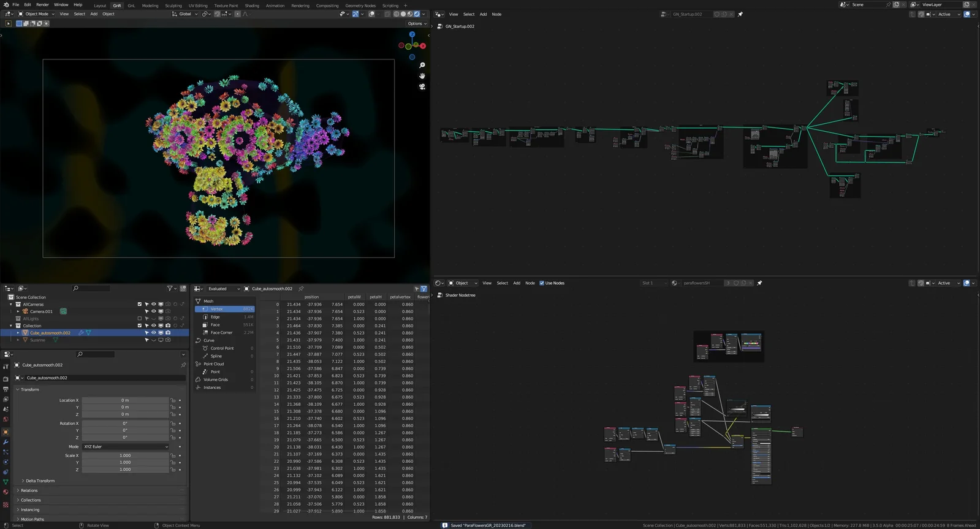980x529 pixels.
Task: Open Object Data green triangle properties tab
Action: coord(6,482)
